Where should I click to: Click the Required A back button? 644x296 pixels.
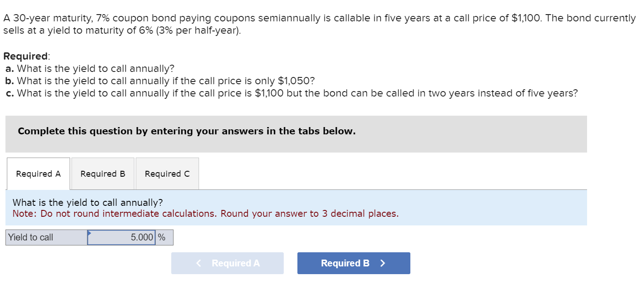228,263
